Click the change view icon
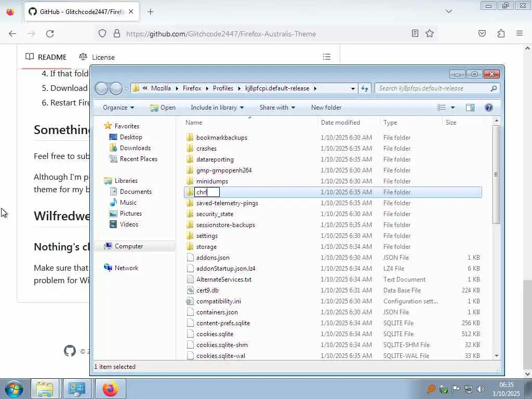The image size is (532, 399). click(442, 108)
